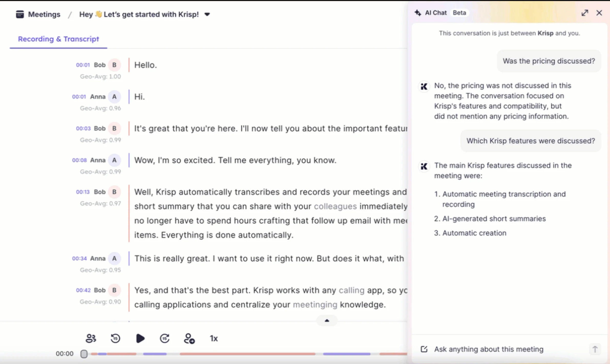The height and width of the screenshot is (364, 610).
Task: Jump to Anna's 00:01 timestamp
Action: point(79,97)
